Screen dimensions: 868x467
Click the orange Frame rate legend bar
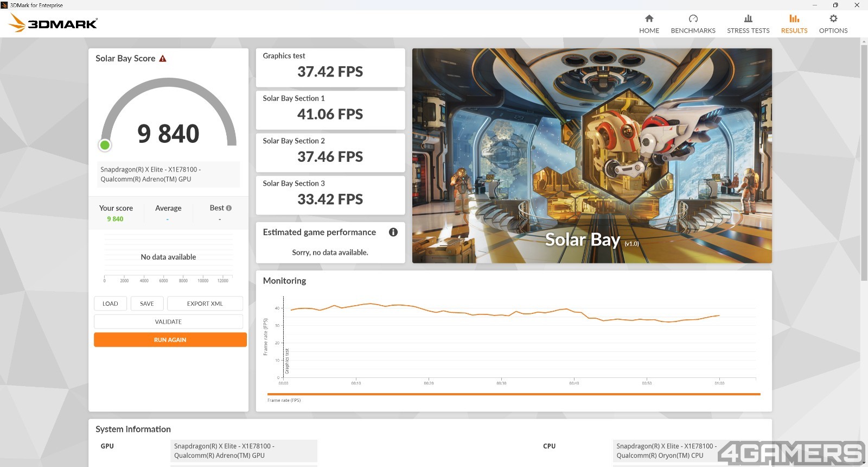[514, 394]
